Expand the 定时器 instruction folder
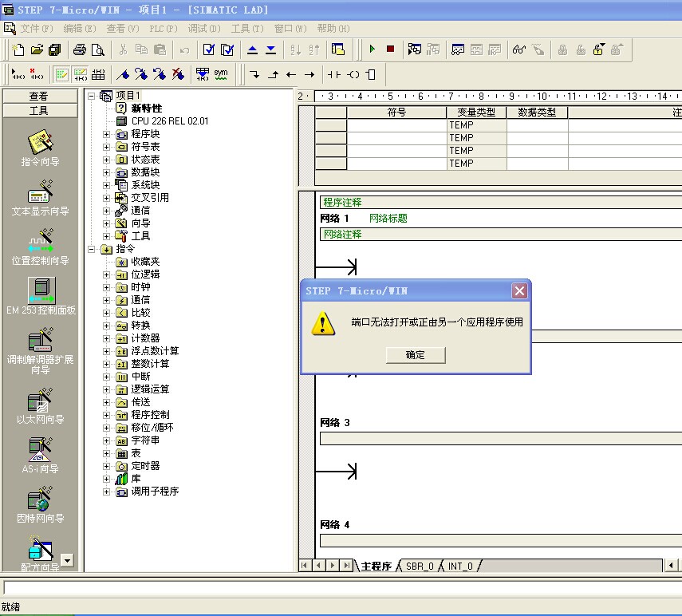 (107, 466)
